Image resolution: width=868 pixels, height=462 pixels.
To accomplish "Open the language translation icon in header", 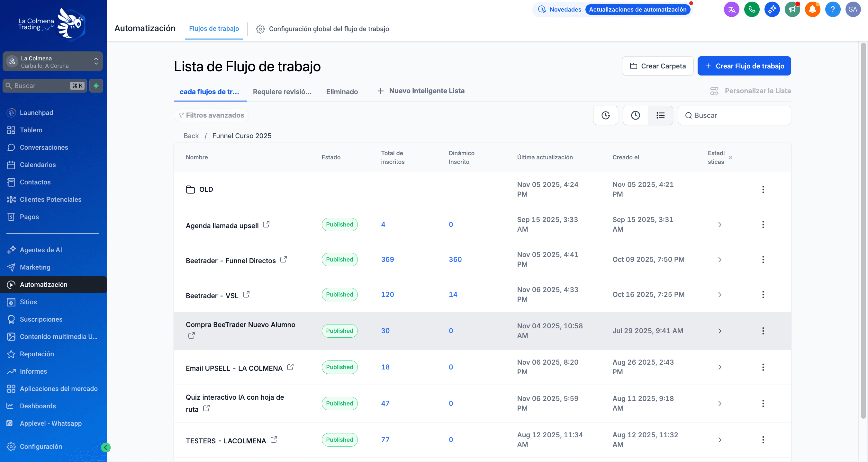I will point(731,9).
